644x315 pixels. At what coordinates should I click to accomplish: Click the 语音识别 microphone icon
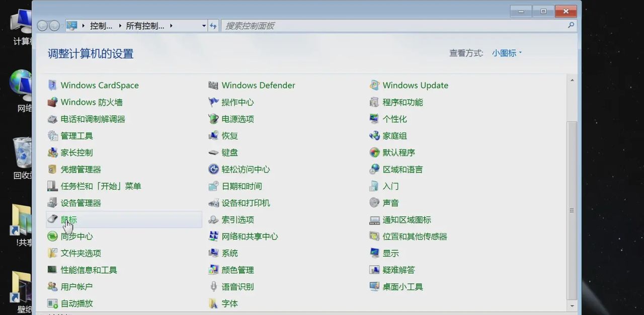pos(213,287)
